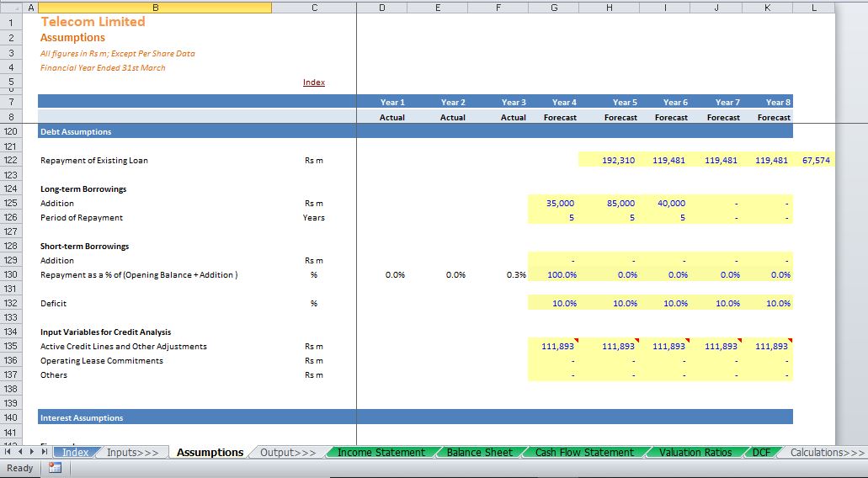
Task: Select the 100.0% repayment cell
Action: 554,274
